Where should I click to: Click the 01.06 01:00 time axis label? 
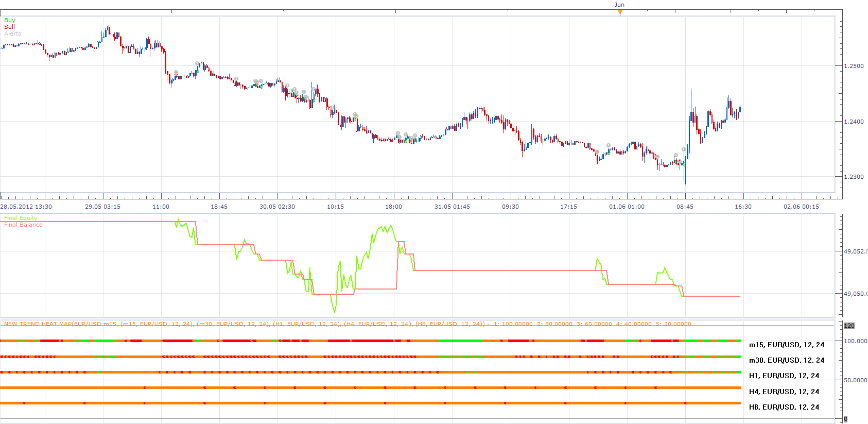click(627, 207)
